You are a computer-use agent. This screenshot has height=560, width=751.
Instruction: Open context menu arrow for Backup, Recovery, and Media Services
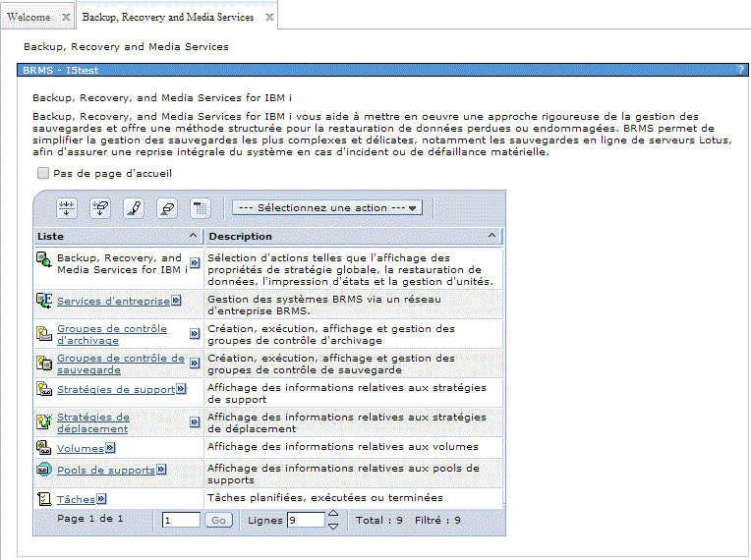click(x=195, y=262)
